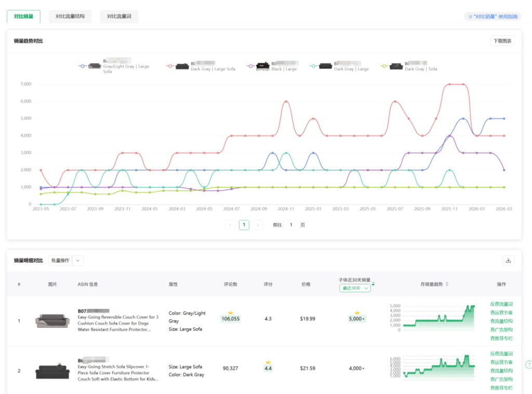The image size is (532, 394).
Task: Switch to the 对比流量词 tab
Action: click(119, 17)
